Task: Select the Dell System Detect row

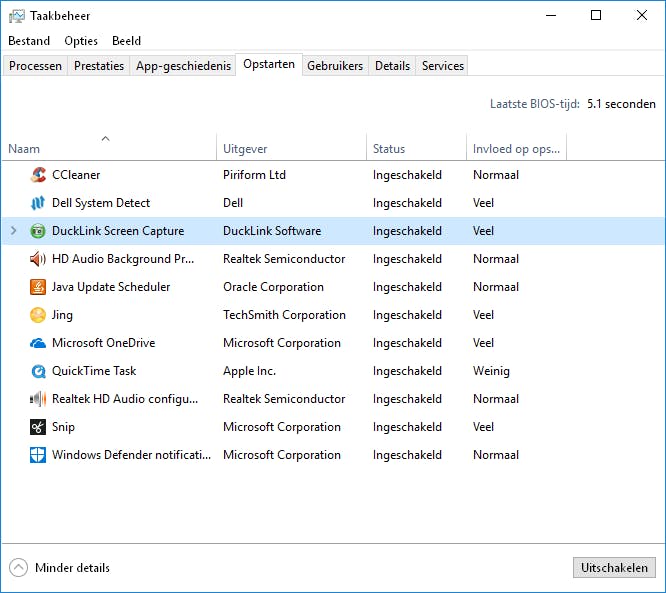Action: pyautogui.click(x=101, y=203)
